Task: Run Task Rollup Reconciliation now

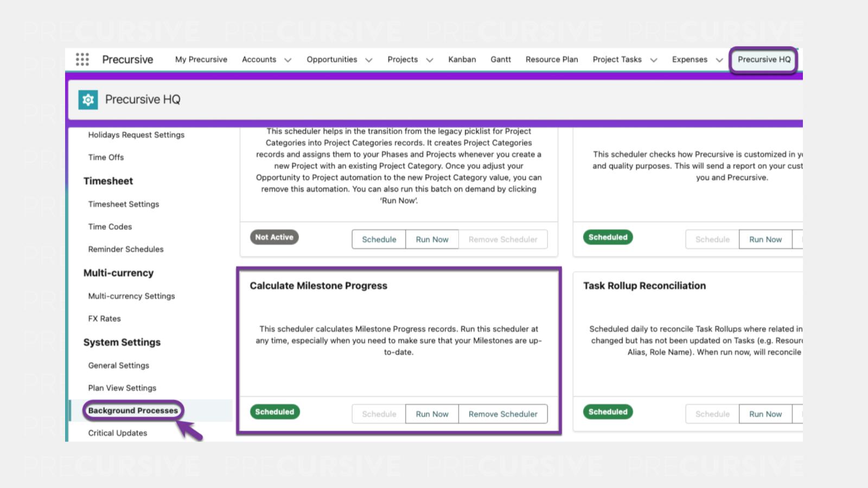Action: click(x=765, y=414)
